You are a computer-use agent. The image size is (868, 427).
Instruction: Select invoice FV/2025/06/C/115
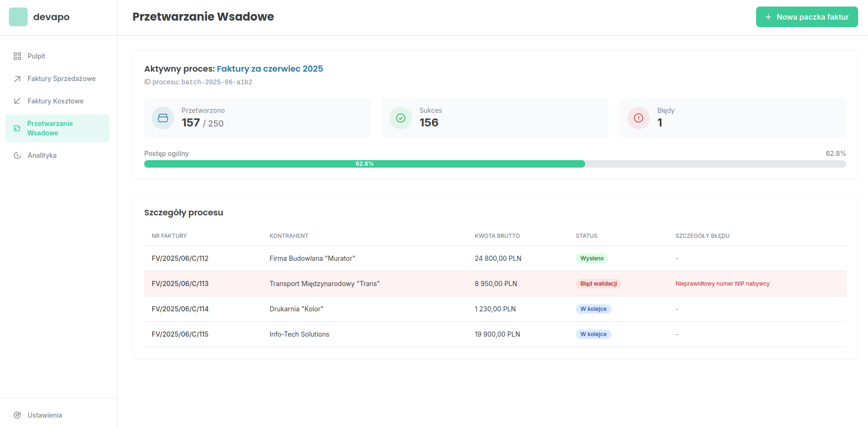click(x=180, y=334)
